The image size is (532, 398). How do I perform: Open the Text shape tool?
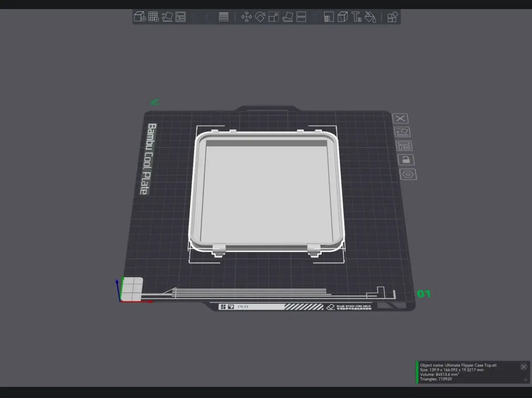[x=356, y=17]
